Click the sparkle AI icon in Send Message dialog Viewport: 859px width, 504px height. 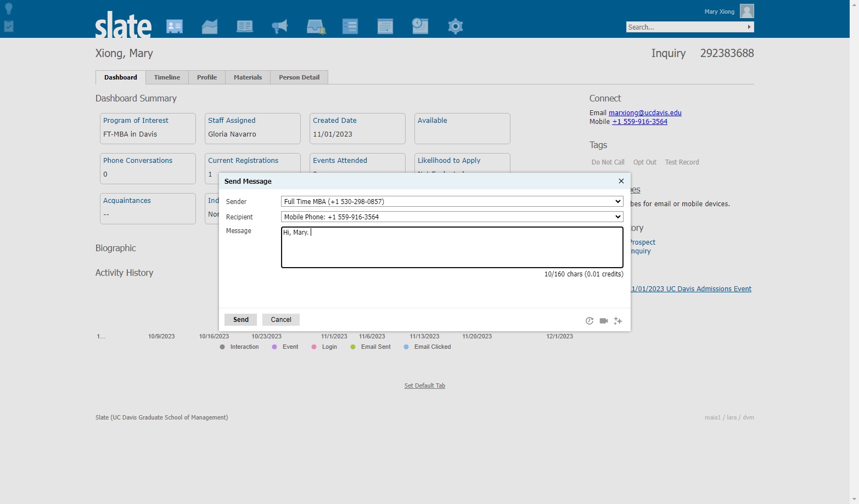point(618,321)
